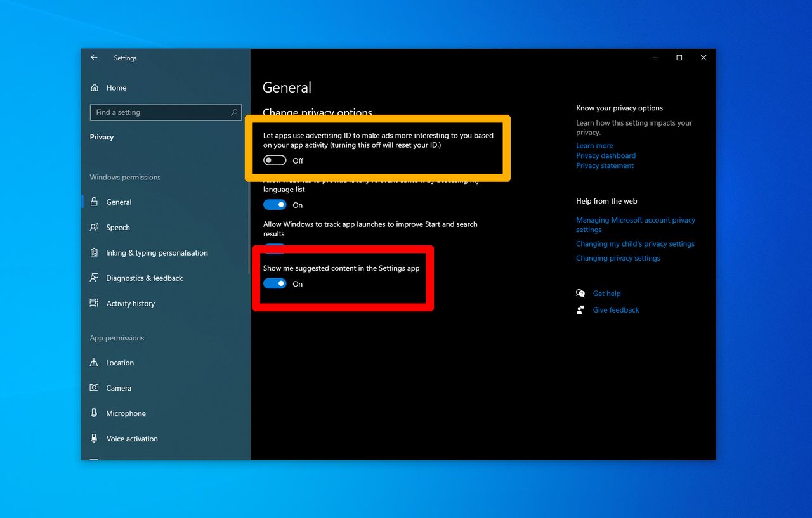Open the Changing privacy settings link
Image resolution: width=812 pixels, height=518 pixels.
coord(618,258)
